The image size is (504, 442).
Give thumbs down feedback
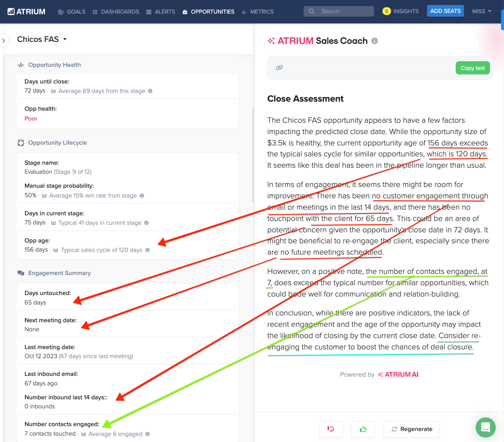331,429
